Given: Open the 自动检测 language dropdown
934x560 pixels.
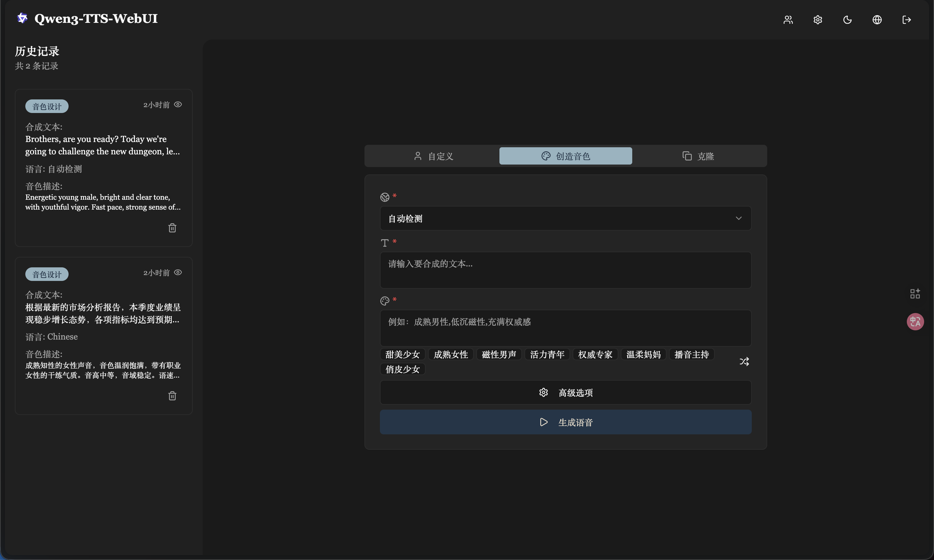Looking at the screenshot, I should tap(564, 218).
